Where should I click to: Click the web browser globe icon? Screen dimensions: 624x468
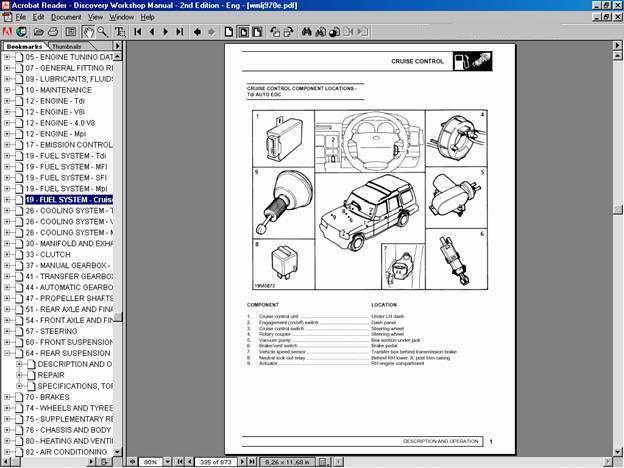[21, 32]
